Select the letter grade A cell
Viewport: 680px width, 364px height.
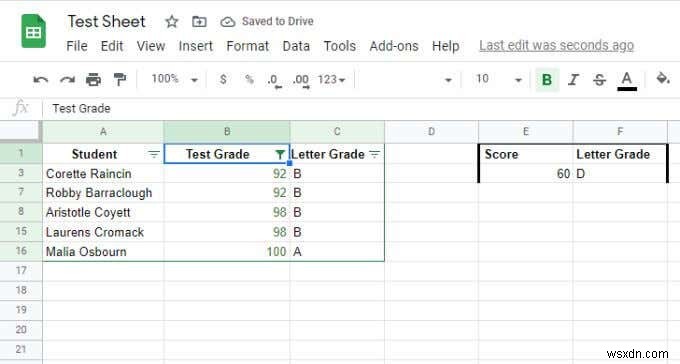337,252
